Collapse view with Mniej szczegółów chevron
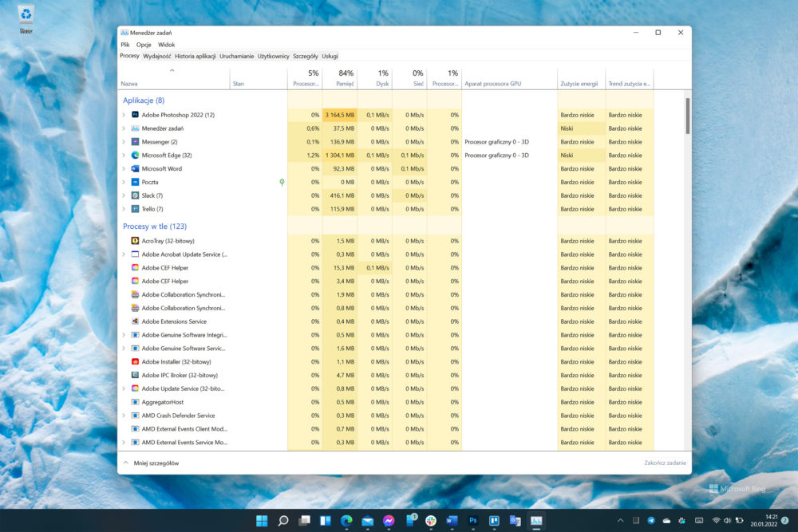Screen dimensions: 798x532 point(126,463)
